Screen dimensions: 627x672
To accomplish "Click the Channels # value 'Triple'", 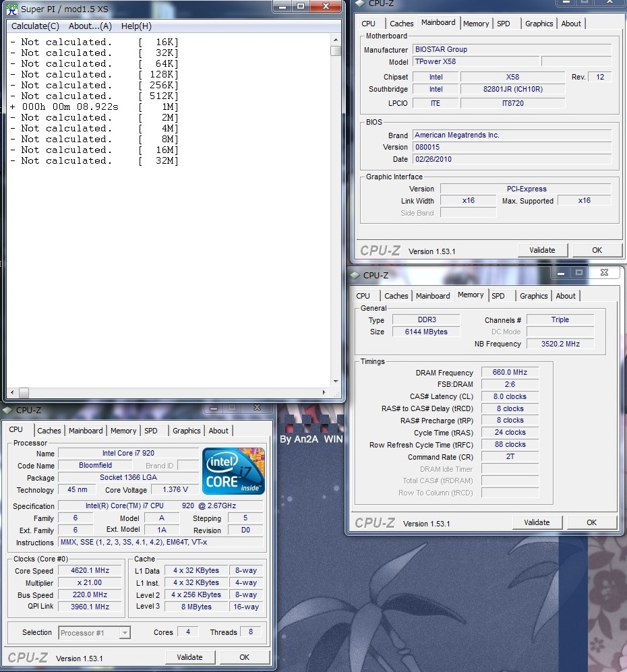I will click(x=560, y=319).
